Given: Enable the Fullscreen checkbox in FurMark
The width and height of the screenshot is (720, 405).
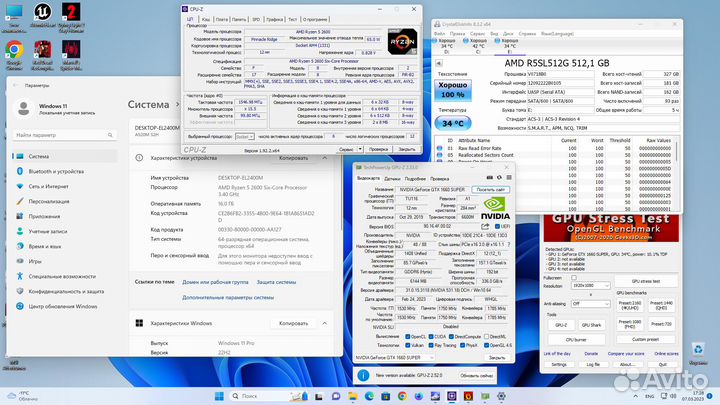Looking at the screenshot, I should pyautogui.click(x=574, y=278).
